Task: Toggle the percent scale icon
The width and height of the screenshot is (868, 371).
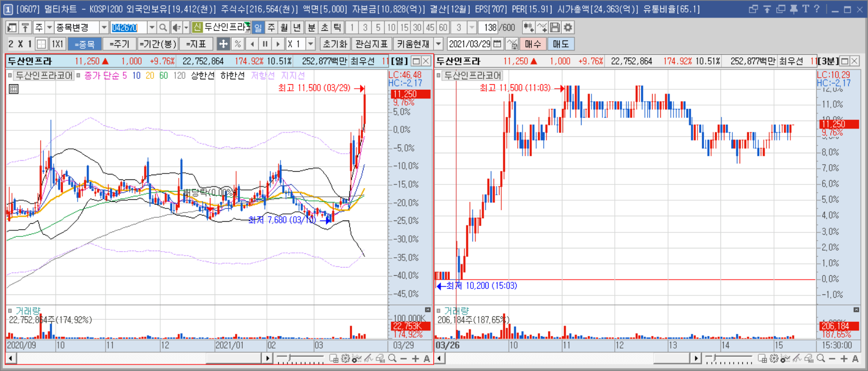Action: [x=237, y=44]
